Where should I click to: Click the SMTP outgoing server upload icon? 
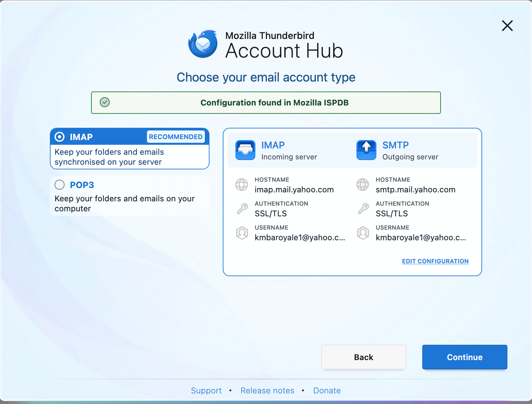366,150
